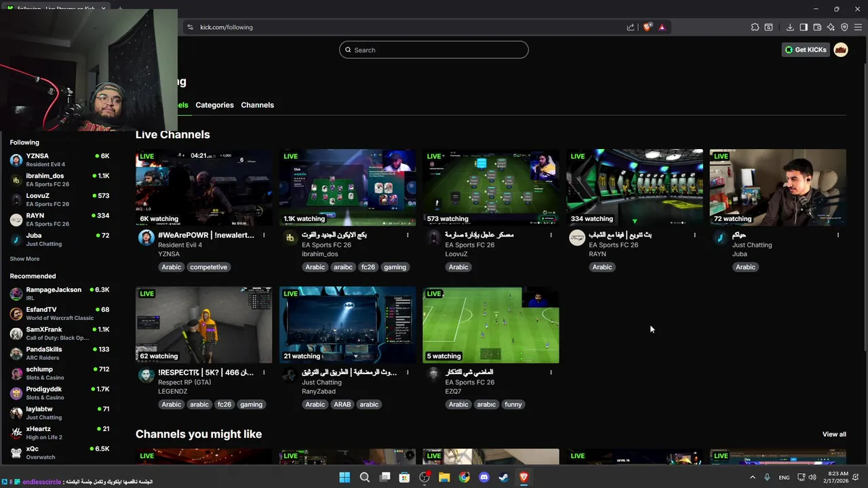Open options menu for RanyZabad stream card

[x=408, y=372]
